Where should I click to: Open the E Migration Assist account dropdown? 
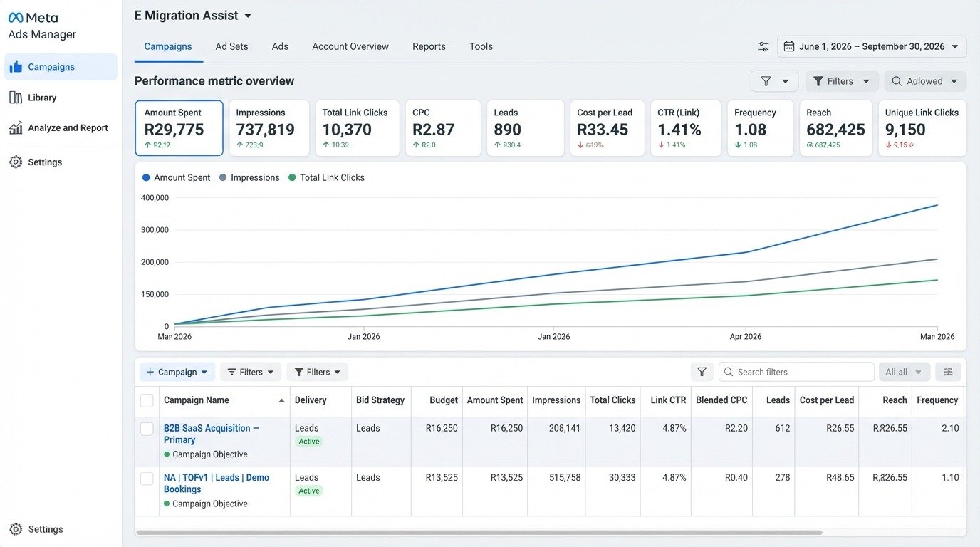click(x=193, y=16)
